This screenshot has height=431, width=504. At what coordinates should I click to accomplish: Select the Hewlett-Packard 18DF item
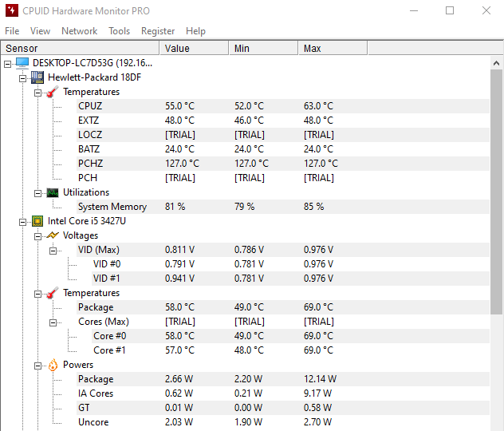pyautogui.click(x=94, y=77)
